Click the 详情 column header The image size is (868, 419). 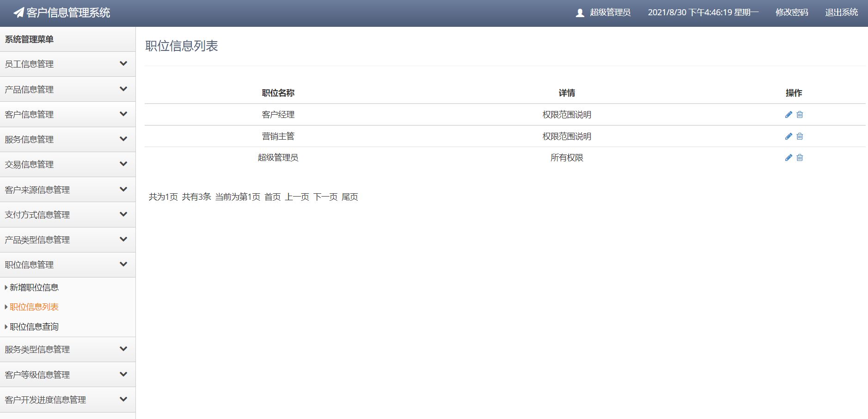point(567,93)
